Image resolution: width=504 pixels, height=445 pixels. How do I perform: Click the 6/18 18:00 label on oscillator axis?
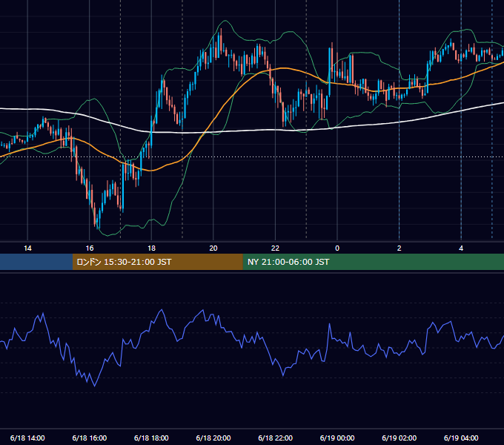[151, 438]
